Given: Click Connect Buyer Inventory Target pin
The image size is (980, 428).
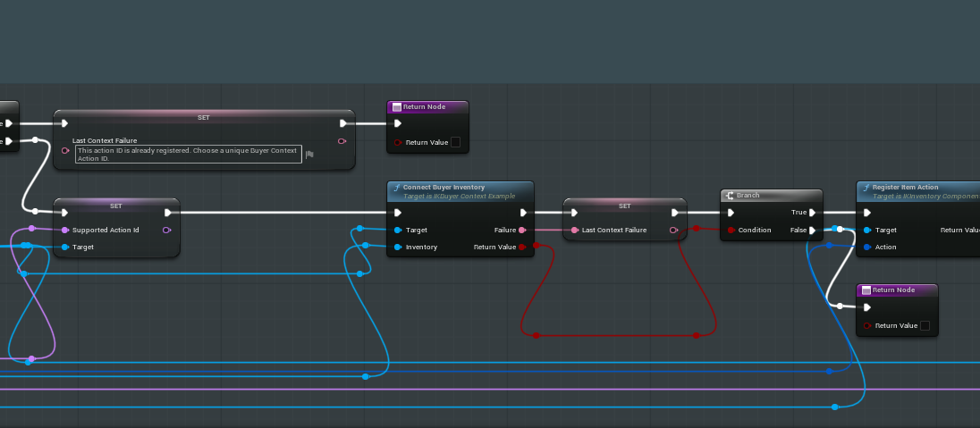Looking at the screenshot, I should pyautogui.click(x=398, y=230).
